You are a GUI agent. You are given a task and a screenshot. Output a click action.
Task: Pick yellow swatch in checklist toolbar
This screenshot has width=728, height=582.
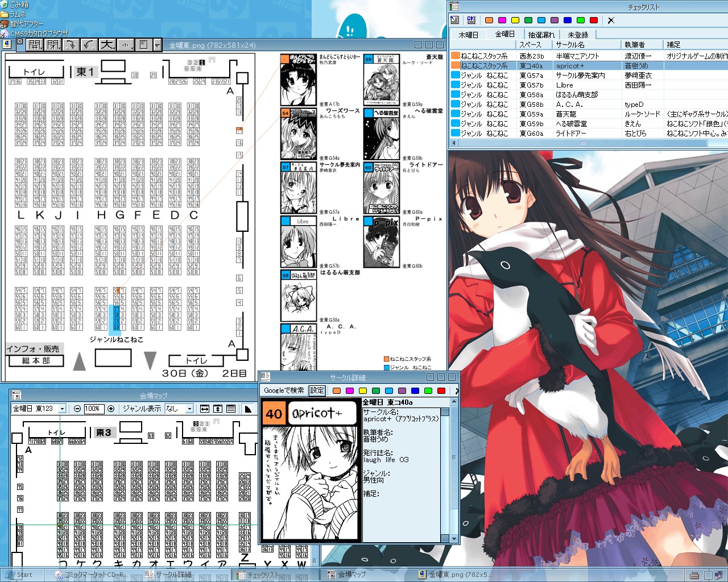[515, 20]
